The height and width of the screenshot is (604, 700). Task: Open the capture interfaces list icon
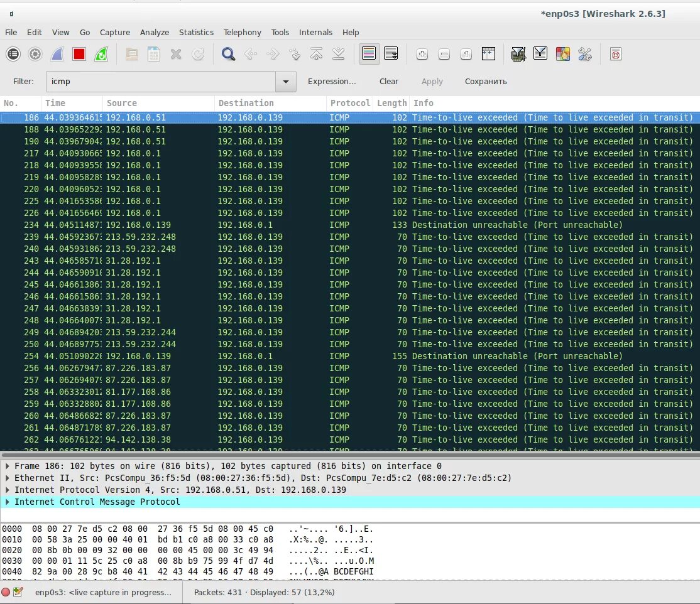[x=13, y=55]
